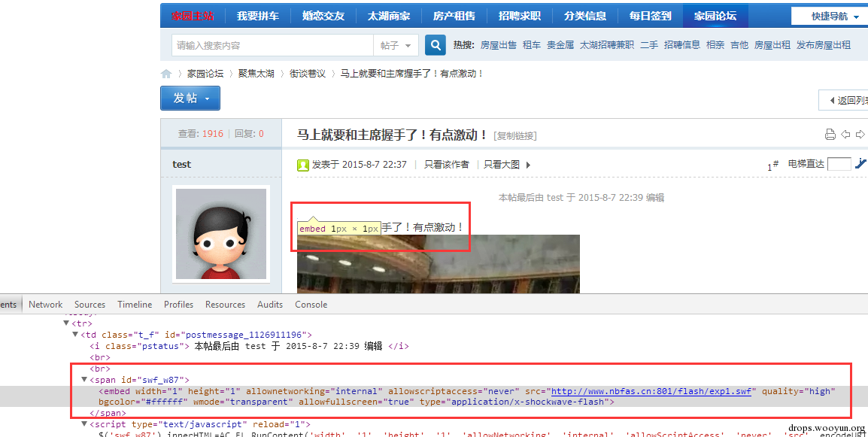
Task: Click the blue search magnifier icon
Action: (436, 45)
